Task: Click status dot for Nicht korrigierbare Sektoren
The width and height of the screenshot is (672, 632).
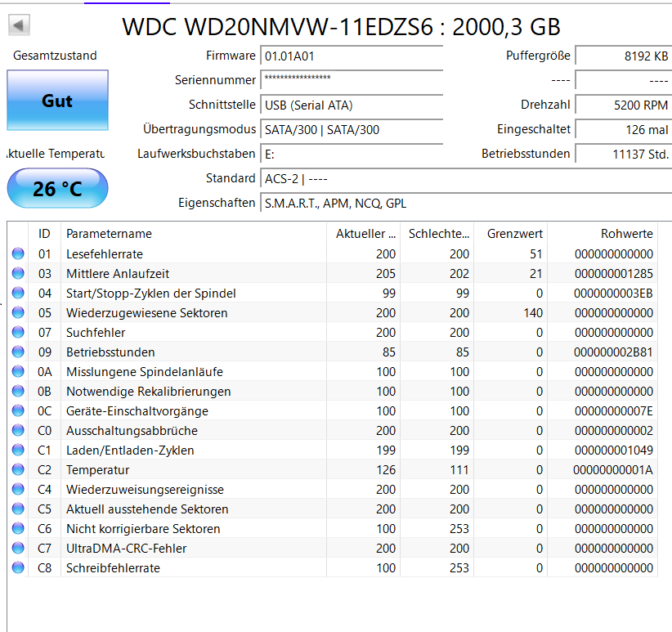Action: click(x=18, y=529)
